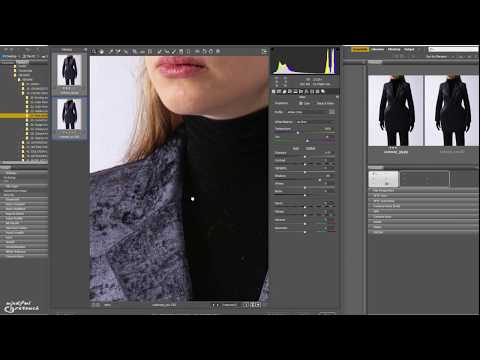Open the Lens Corrections panel tab icon
480x360 pixels.
[300, 91]
